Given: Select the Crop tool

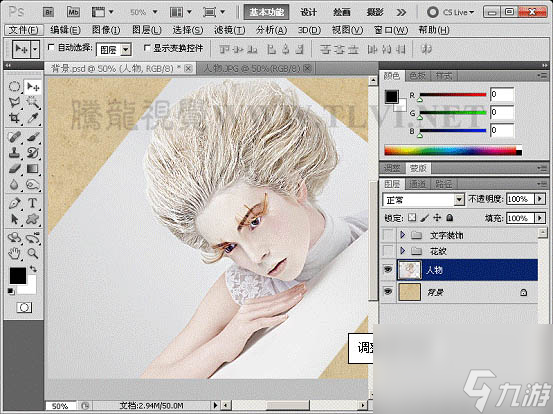Looking at the screenshot, I should click(x=14, y=118).
